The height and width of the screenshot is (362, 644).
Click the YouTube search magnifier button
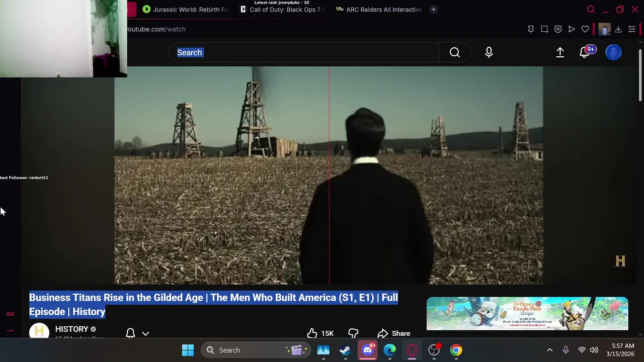pyautogui.click(x=455, y=52)
